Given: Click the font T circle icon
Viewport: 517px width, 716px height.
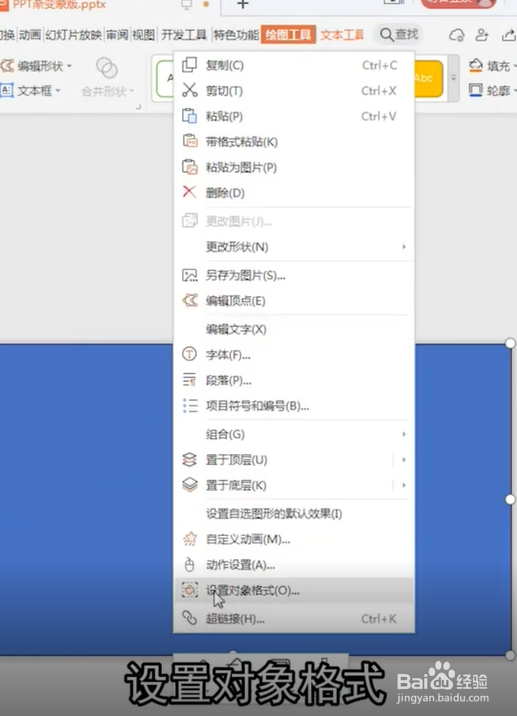Looking at the screenshot, I should pyautogui.click(x=190, y=354).
